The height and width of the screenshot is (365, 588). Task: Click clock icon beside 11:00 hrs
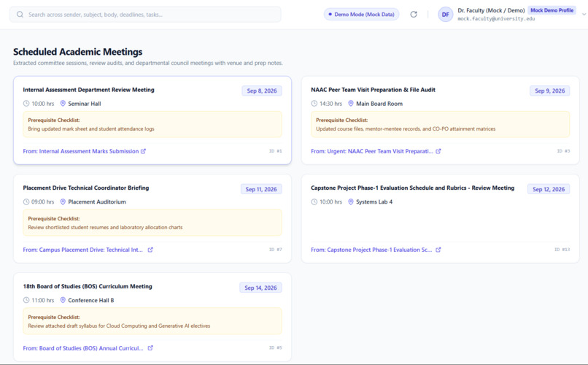click(26, 300)
